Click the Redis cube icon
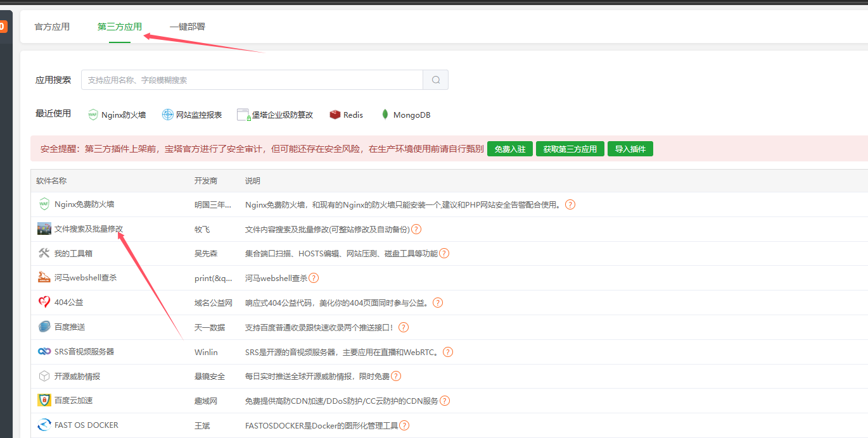The height and width of the screenshot is (438, 868). [335, 115]
